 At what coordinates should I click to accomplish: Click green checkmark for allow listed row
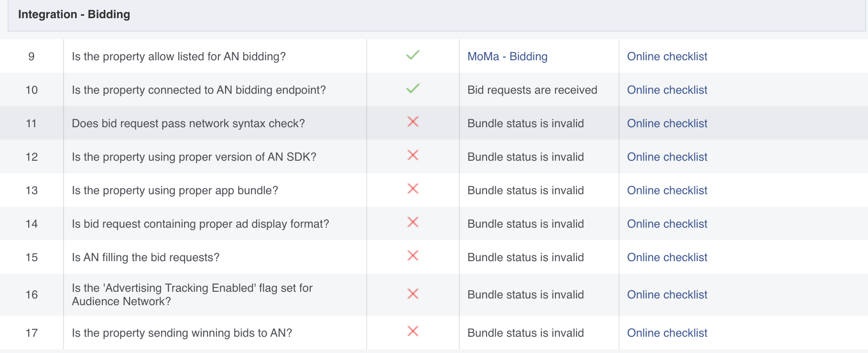click(x=412, y=55)
